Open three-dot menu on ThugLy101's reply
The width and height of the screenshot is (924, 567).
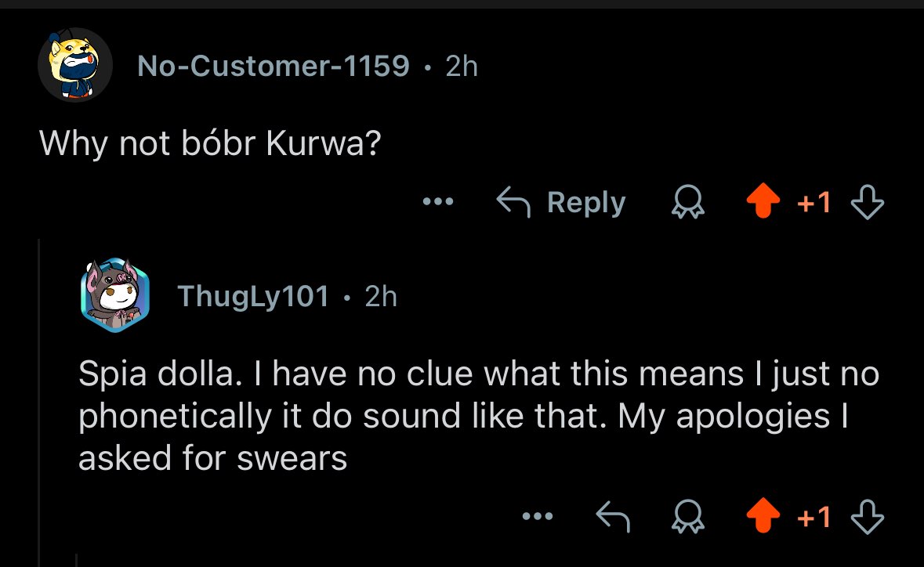(x=538, y=516)
